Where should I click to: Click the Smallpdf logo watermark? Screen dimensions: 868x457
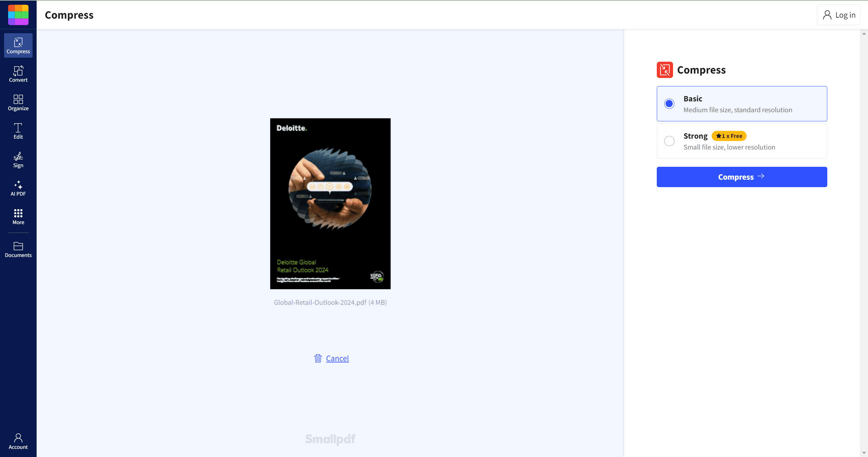[x=330, y=439]
